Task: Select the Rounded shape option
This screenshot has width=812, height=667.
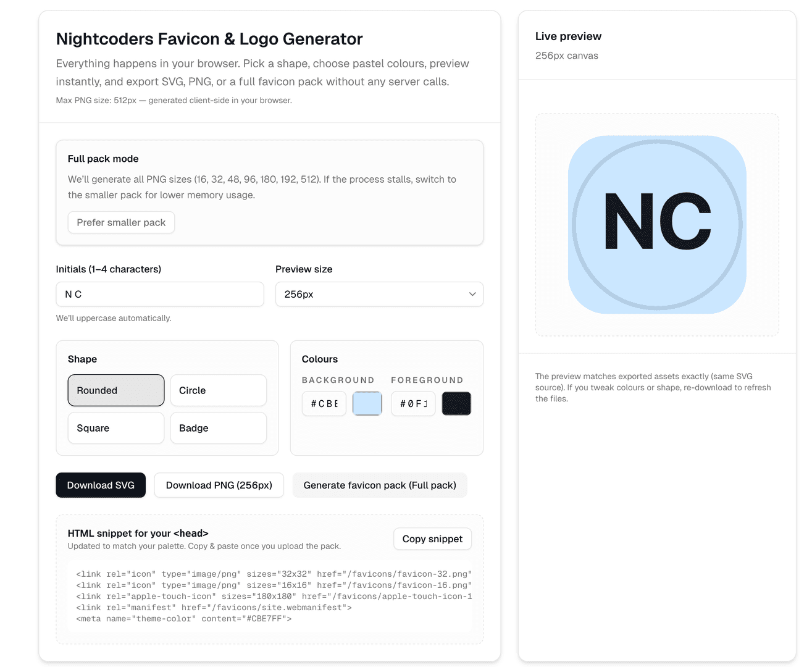Action: (x=115, y=390)
